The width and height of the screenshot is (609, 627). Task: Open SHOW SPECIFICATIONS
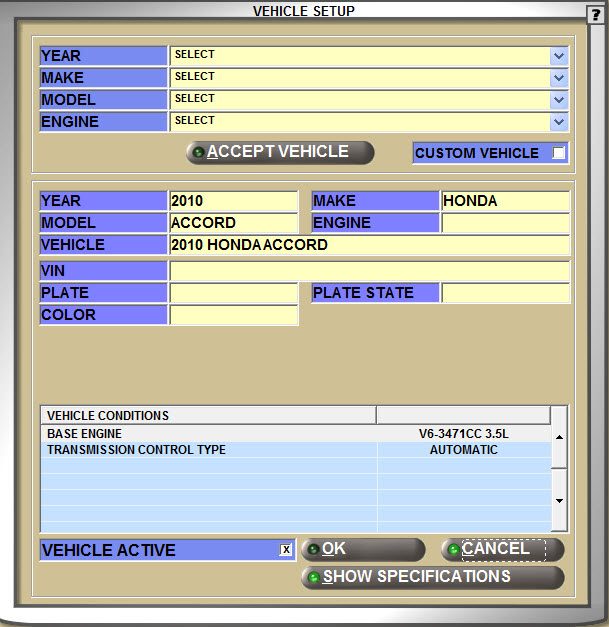(432, 577)
